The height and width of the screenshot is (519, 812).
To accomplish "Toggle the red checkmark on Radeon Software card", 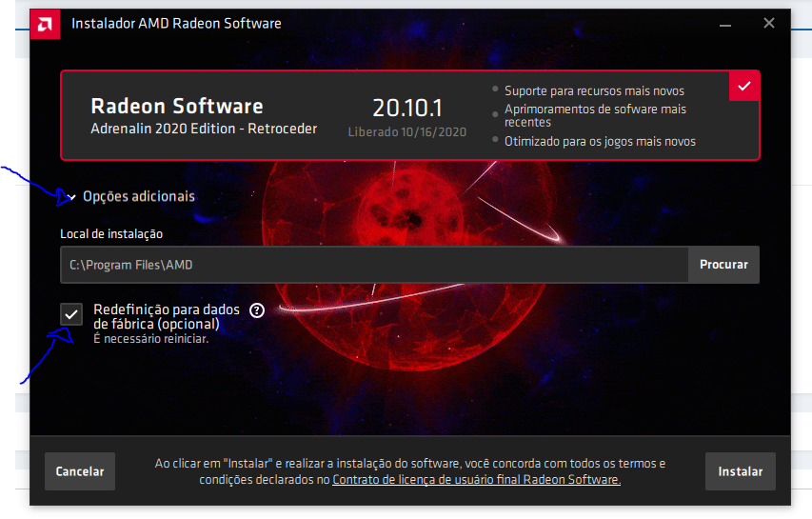I will (x=744, y=86).
